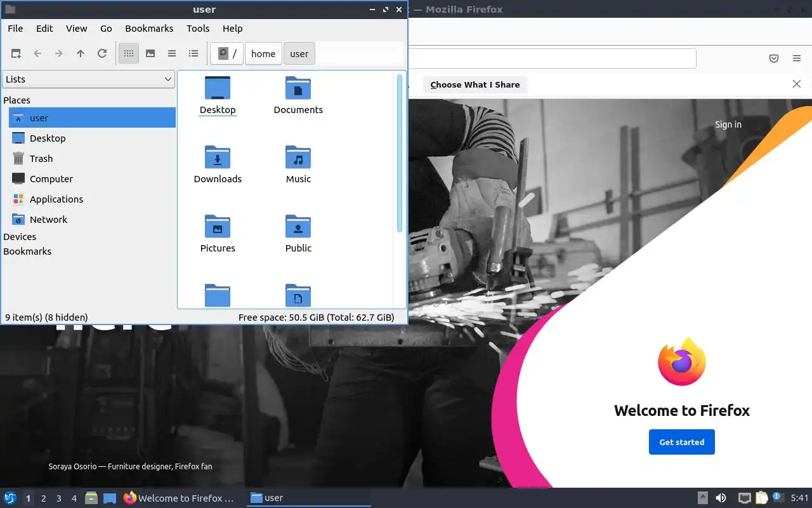
Task: Select the Public folder icon
Action: click(x=298, y=234)
